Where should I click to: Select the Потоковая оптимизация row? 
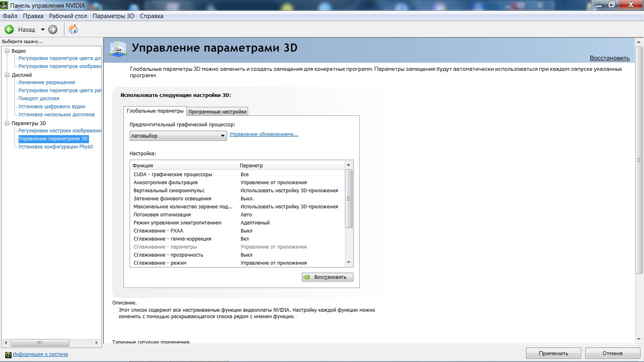tap(237, 215)
